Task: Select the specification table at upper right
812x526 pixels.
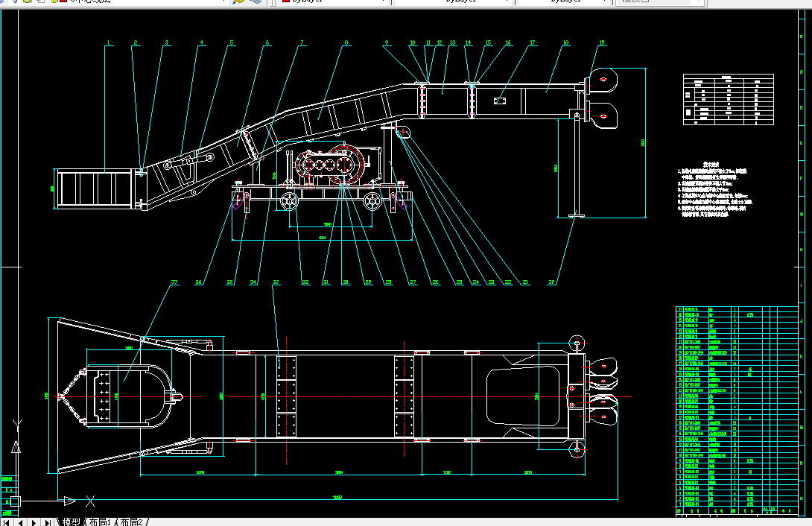Action: 728,99
